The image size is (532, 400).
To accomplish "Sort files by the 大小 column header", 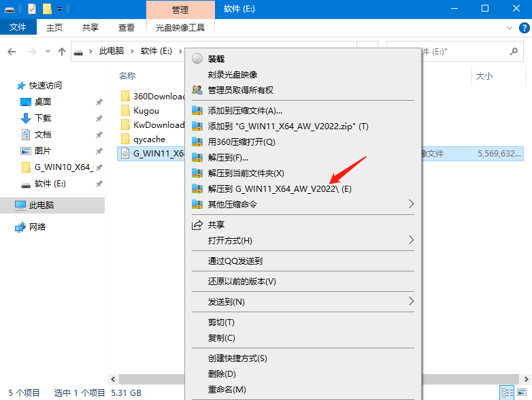I will point(484,76).
